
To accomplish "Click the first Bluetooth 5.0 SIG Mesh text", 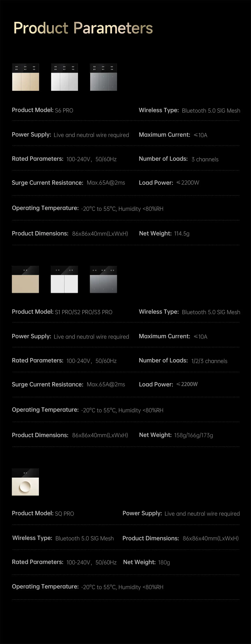I will 211,111.
